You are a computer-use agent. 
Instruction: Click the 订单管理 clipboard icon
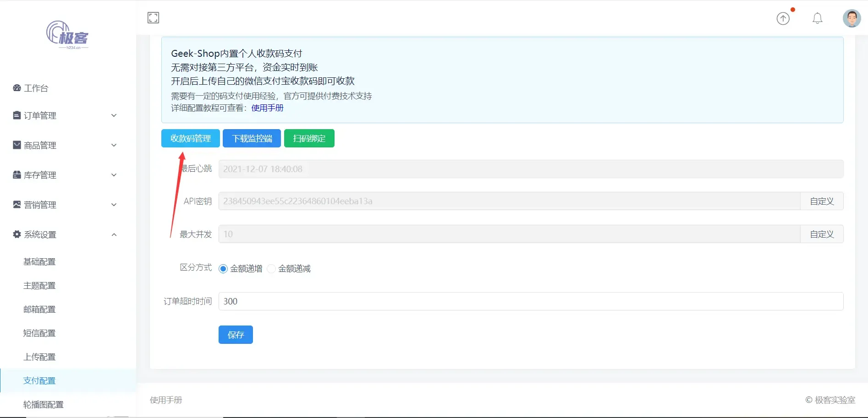point(17,115)
